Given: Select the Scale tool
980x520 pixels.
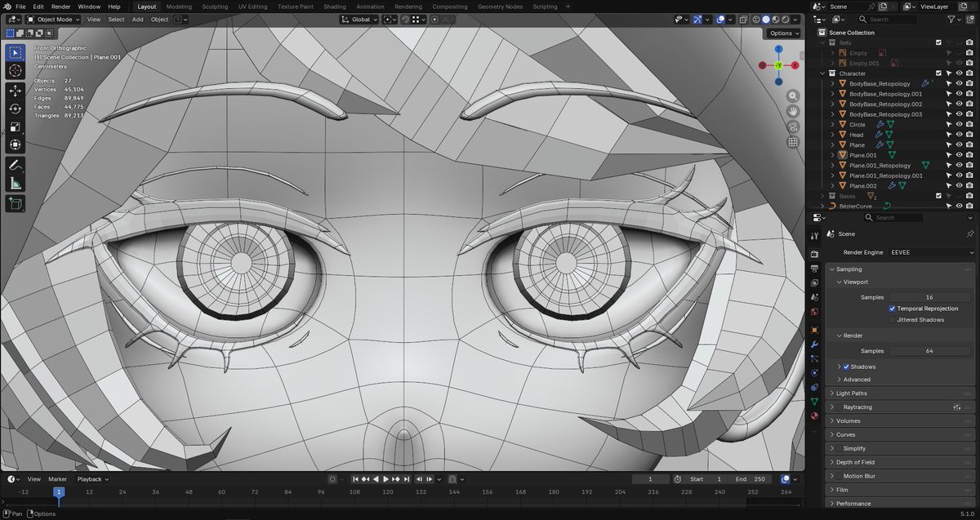Looking at the screenshot, I should (x=16, y=127).
